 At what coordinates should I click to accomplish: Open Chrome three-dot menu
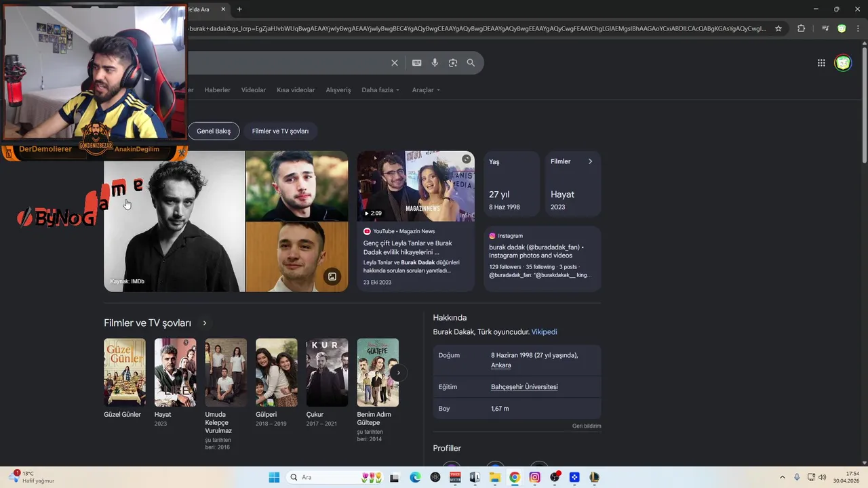coord(858,28)
